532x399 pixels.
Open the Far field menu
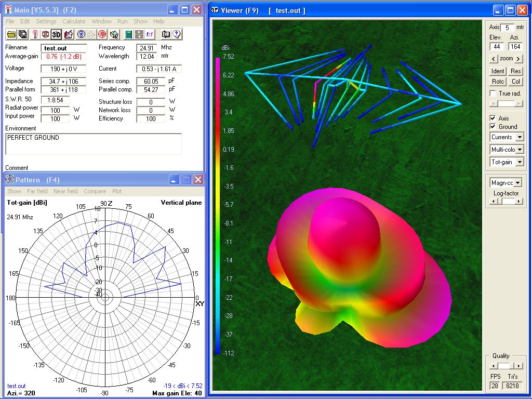[37, 191]
